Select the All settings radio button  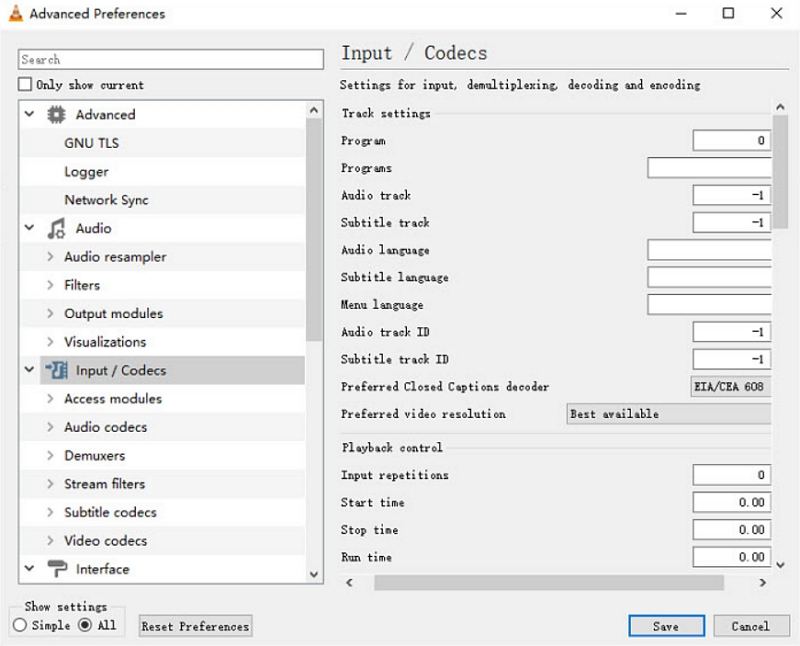(85, 625)
